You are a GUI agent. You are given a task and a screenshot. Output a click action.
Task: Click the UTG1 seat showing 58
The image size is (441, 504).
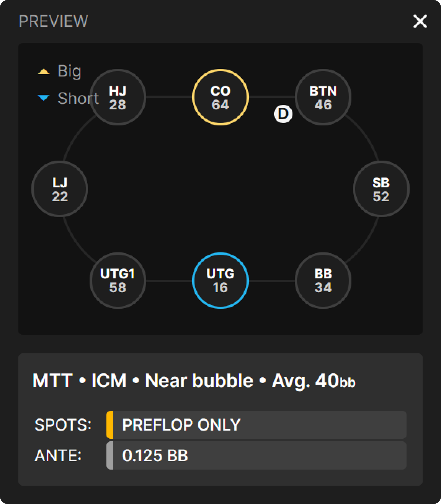(118, 280)
